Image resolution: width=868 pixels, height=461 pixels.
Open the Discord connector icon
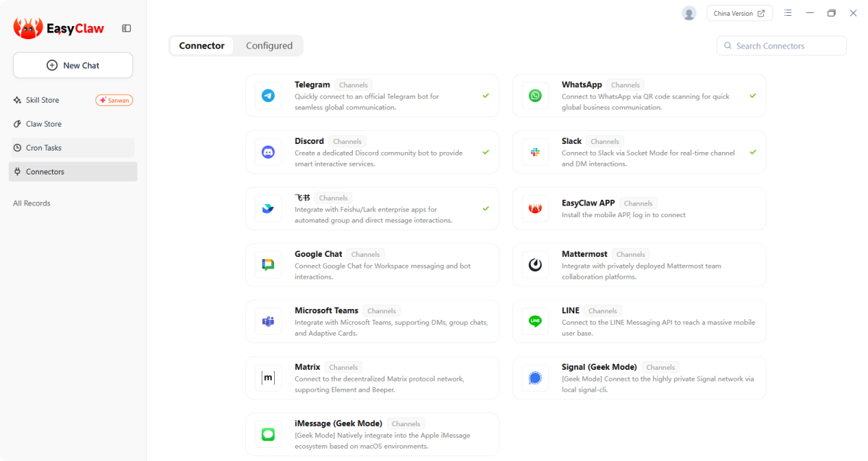(268, 152)
